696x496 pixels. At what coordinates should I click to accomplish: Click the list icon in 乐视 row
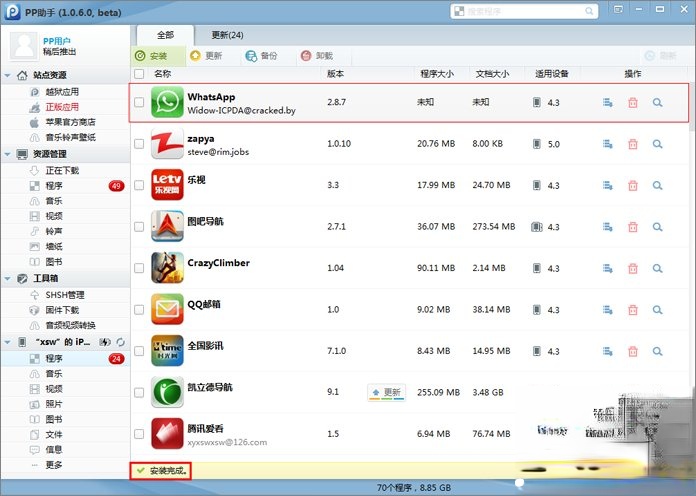pos(608,186)
